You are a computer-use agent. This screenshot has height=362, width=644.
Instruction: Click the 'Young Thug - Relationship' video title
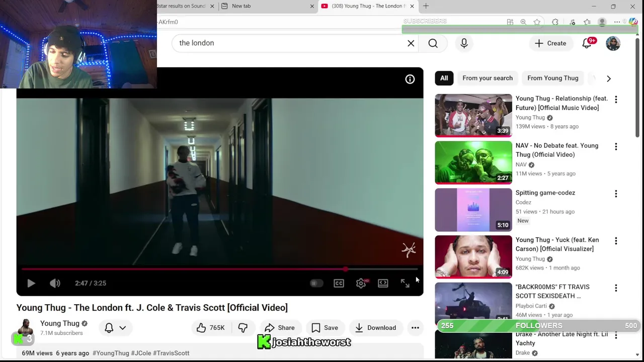pos(561,103)
